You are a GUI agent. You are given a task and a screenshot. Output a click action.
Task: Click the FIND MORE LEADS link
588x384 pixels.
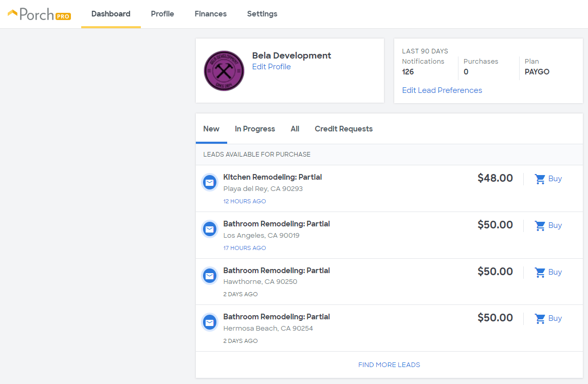[389, 365]
